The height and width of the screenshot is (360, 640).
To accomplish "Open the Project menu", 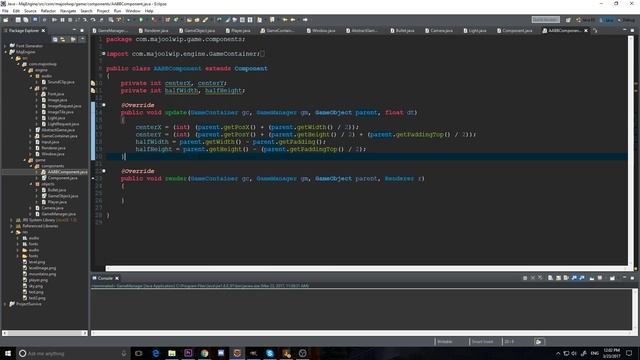I will coord(103,11).
